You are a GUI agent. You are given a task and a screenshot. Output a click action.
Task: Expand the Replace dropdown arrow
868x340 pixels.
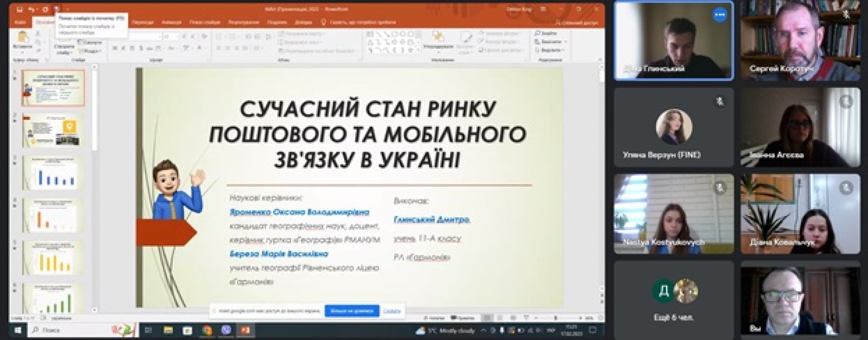[x=565, y=42]
